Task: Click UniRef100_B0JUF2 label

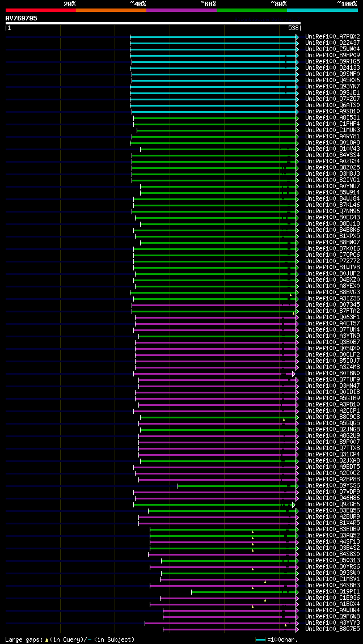Action: tap(332, 274)
